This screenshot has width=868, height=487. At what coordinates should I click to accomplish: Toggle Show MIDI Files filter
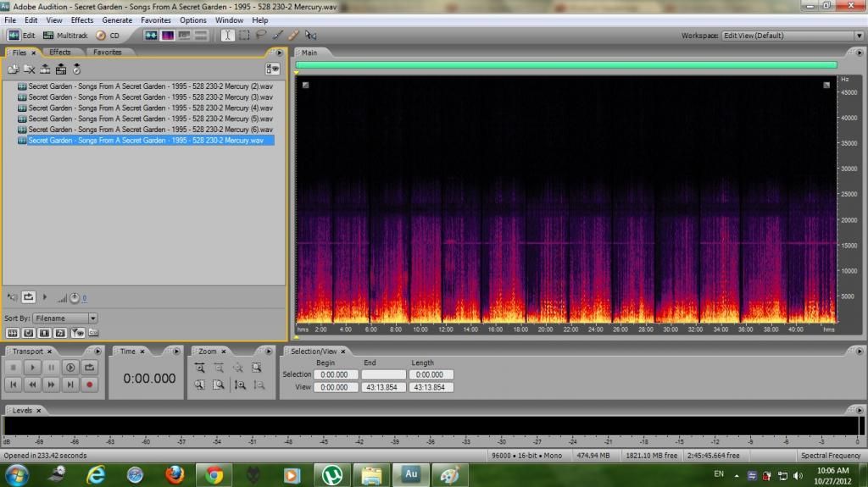[60, 333]
